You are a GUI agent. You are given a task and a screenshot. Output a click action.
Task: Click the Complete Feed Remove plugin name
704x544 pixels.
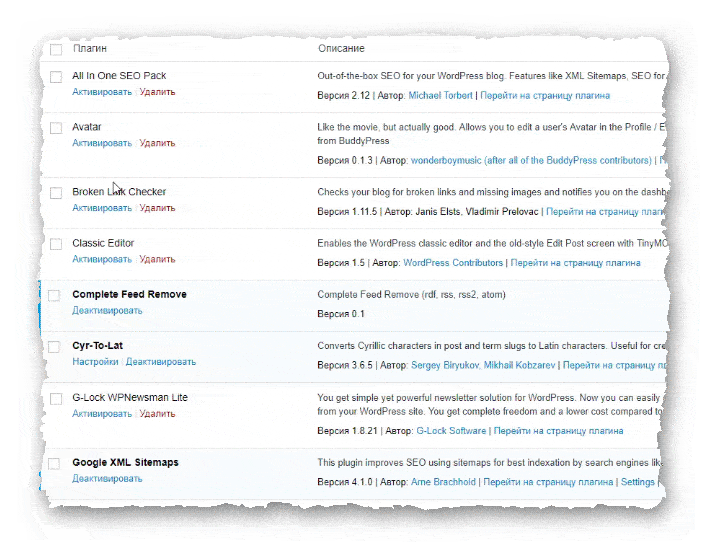tap(129, 294)
